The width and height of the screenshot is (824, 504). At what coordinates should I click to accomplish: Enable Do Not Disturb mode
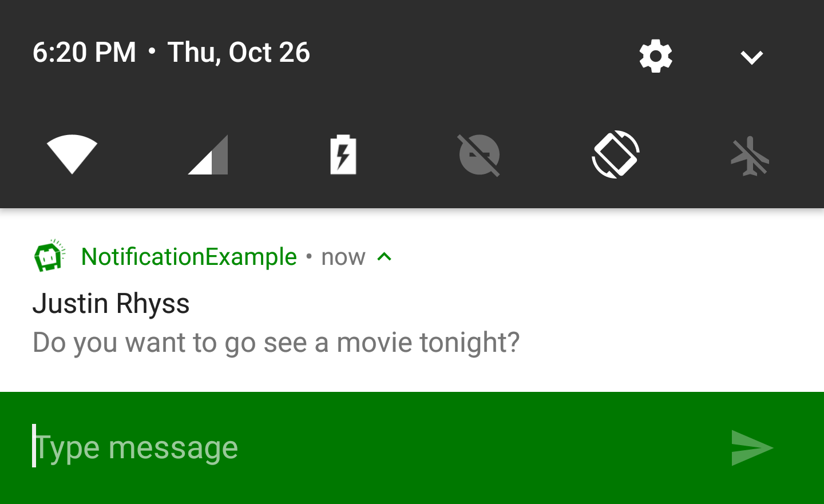click(480, 154)
